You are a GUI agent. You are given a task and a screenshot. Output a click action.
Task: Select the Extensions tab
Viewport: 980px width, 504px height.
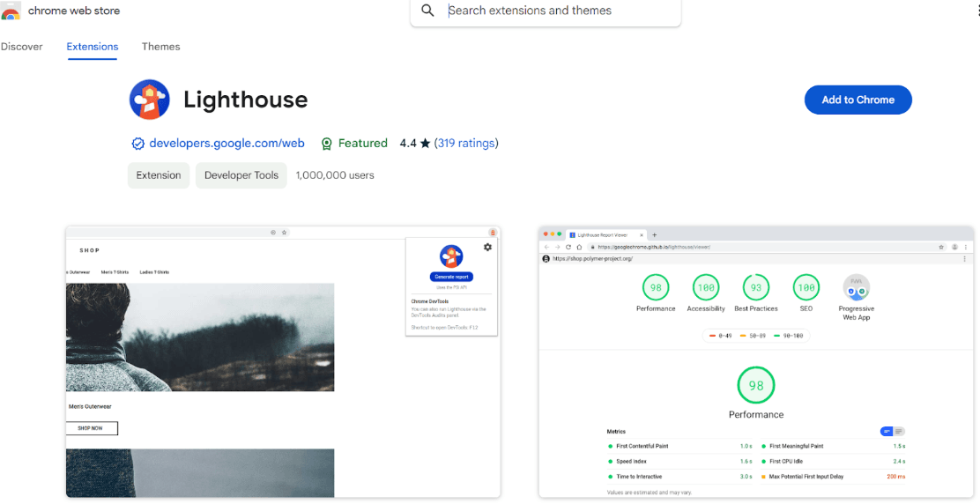(93, 47)
